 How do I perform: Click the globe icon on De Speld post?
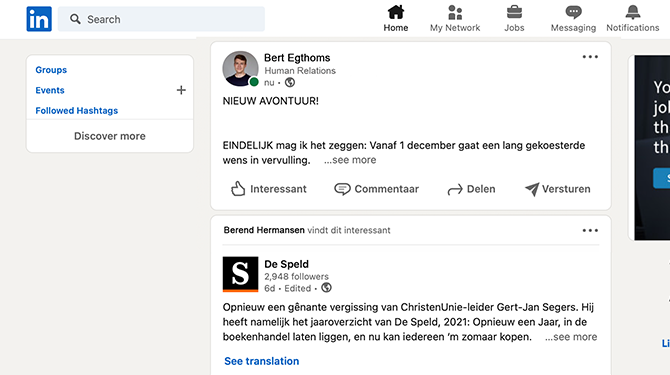[326, 288]
